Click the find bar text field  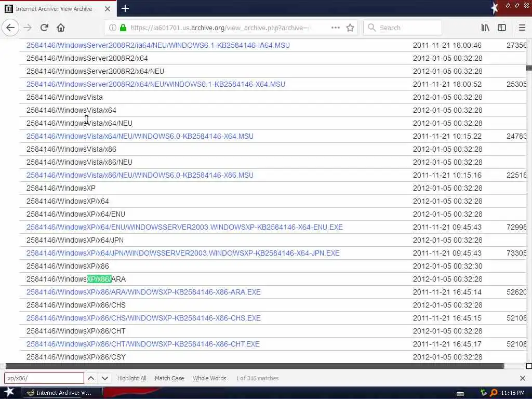point(44,378)
